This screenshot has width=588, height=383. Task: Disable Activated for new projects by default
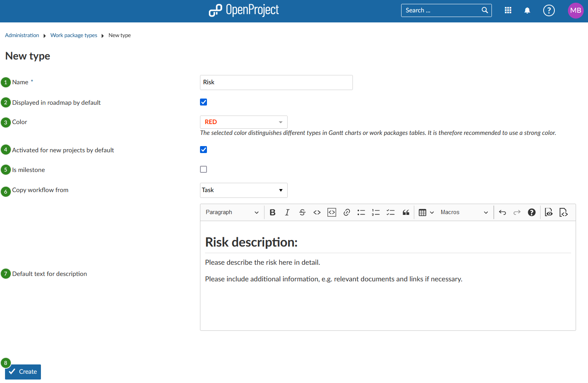tap(203, 150)
